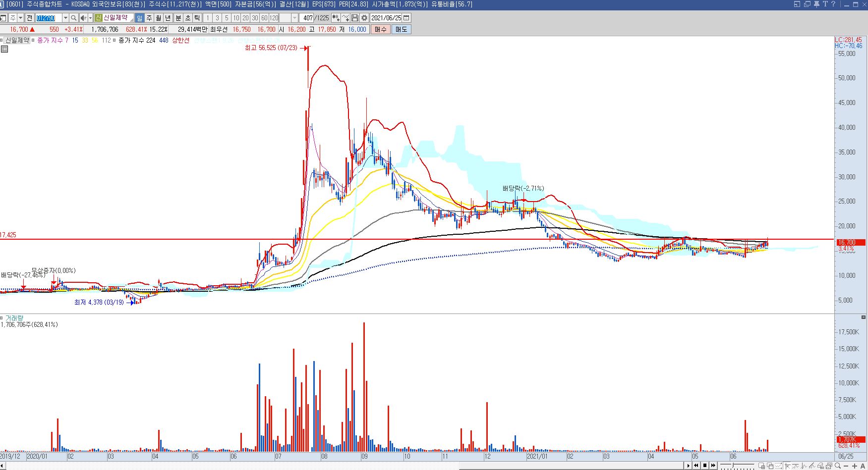Click the 3 interval button

tap(217, 18)
